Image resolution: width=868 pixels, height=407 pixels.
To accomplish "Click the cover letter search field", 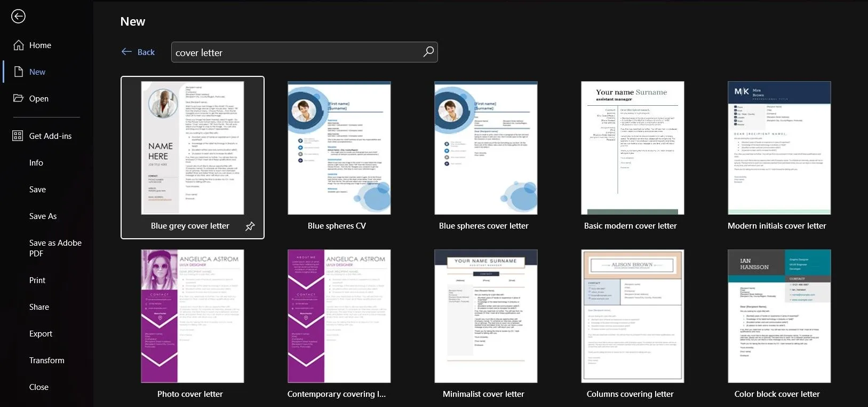I will (x=296, y=52).
